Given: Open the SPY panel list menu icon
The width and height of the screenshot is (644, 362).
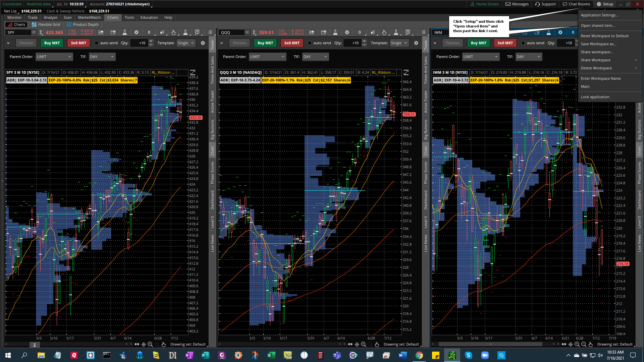Looking at the screenshot, I should [x=210, y=33].
